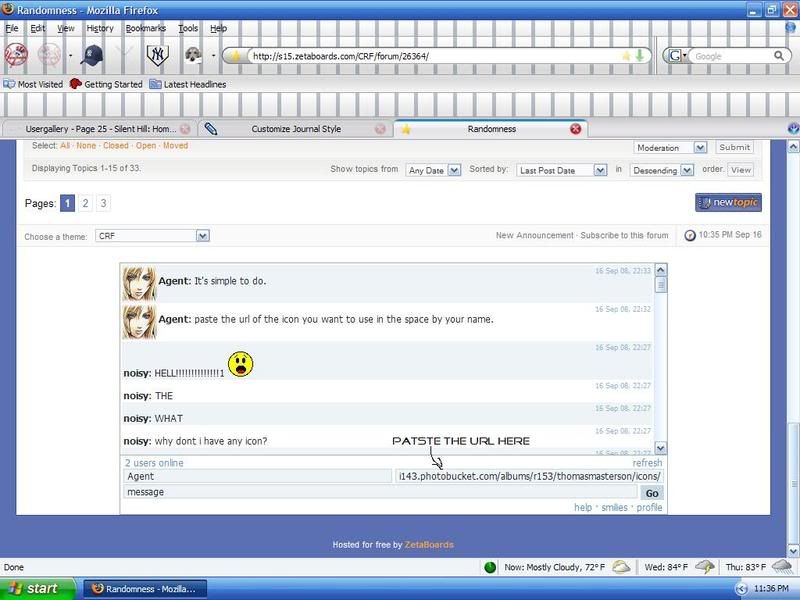800x600 pixels.
Task: Expand the CRF theme chooser dropdown
Action: point(152,236)
